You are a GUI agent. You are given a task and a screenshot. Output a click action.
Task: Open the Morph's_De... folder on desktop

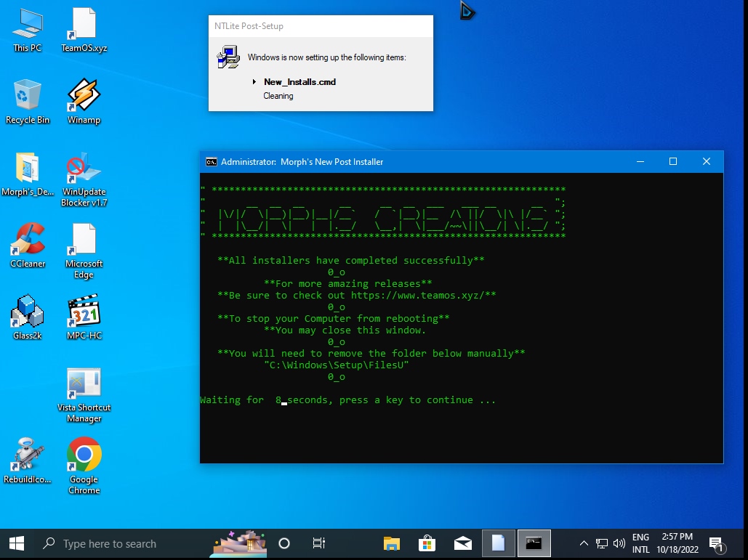click(x=28, y=169)
